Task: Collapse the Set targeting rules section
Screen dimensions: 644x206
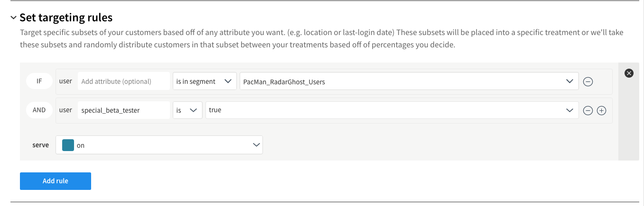Action: click(13, 18)
